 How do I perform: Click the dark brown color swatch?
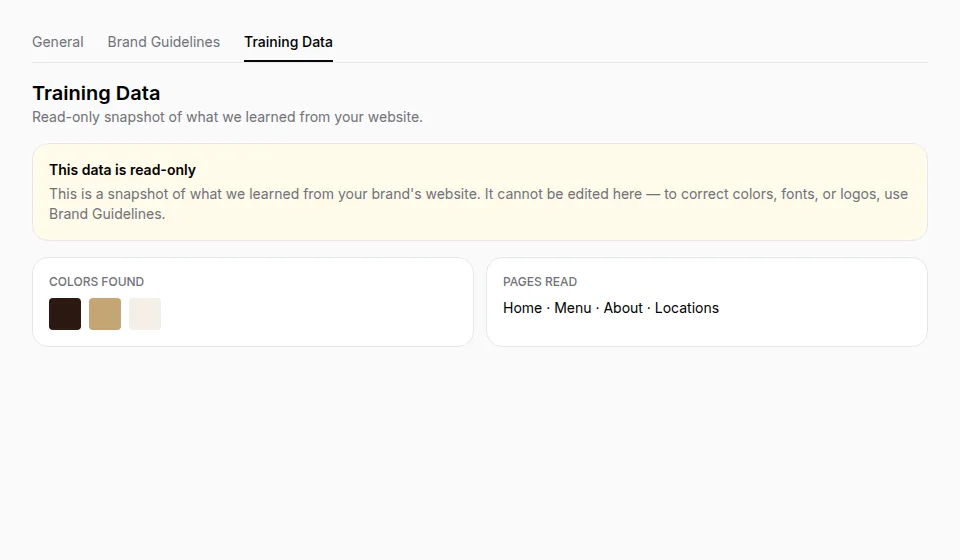[x=65, y=314]
